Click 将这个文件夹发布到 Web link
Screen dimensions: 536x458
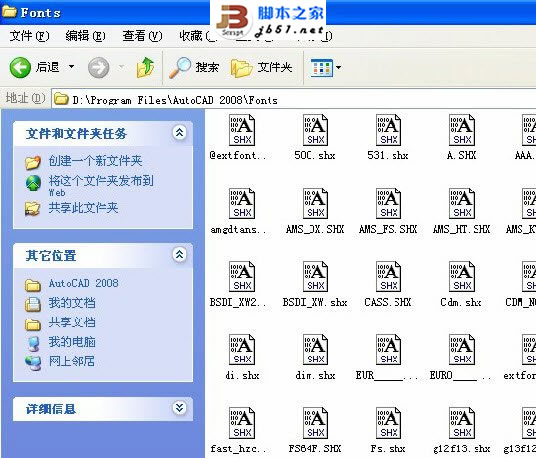pyautogui.click(x=101, y=185)
